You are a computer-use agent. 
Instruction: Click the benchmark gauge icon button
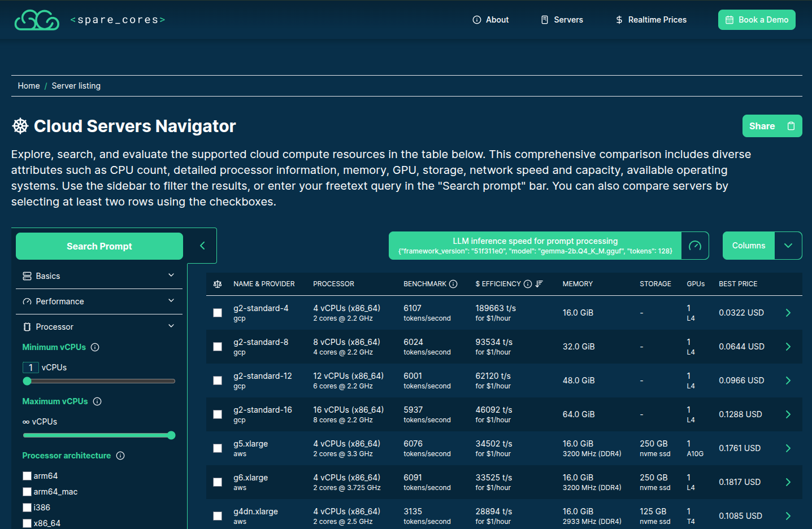coord(695,246)
